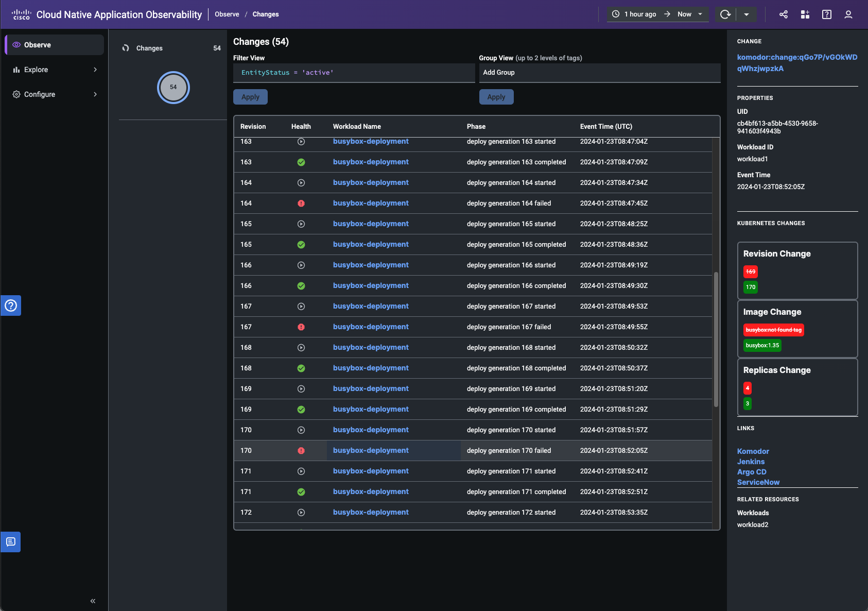
Task: Click the health error icon on revision 170
Action: (301, 450)
